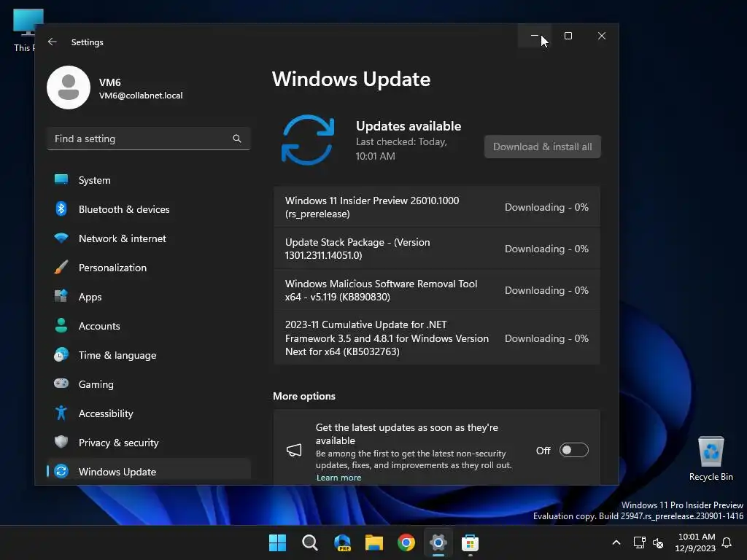
Task: Open the Learn more link
Action: pos(338,478)
